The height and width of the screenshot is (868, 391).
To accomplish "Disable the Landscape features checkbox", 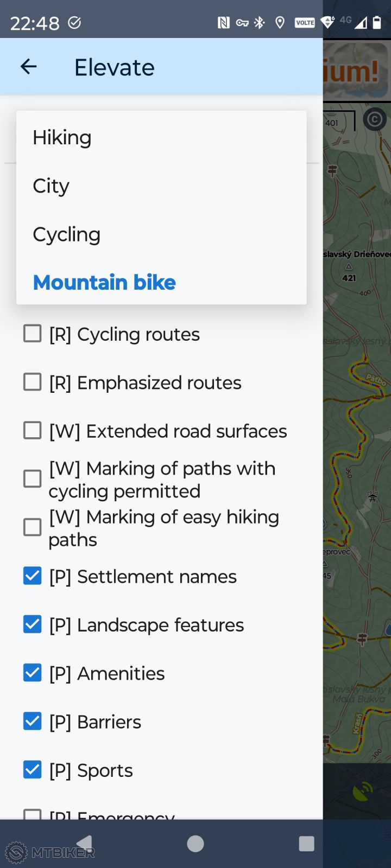I will tap(33, 624).
